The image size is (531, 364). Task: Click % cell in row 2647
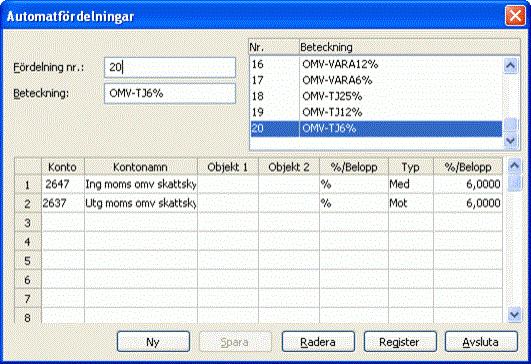point(354,184)
